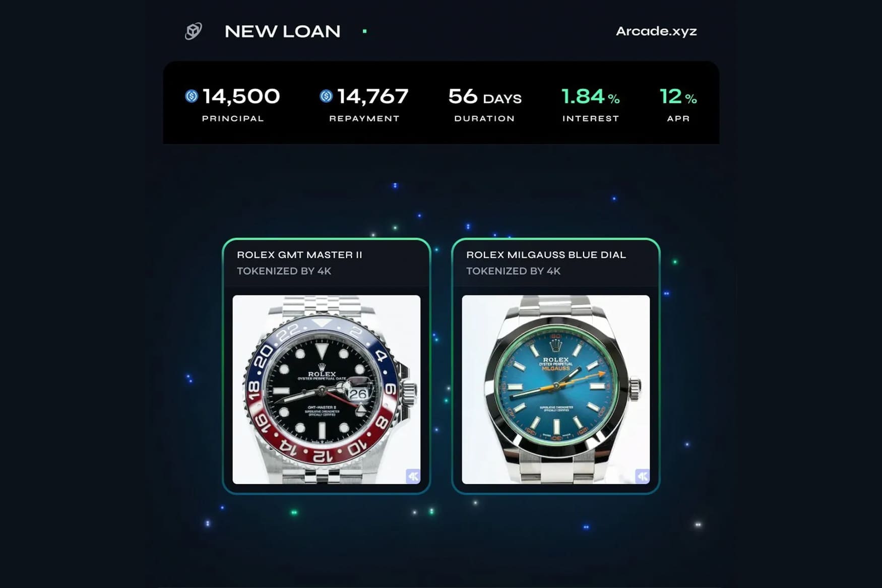Screen dimensions: 882x588
Task: Click the 56 DAYS duration value
Action: pos(485,96)
